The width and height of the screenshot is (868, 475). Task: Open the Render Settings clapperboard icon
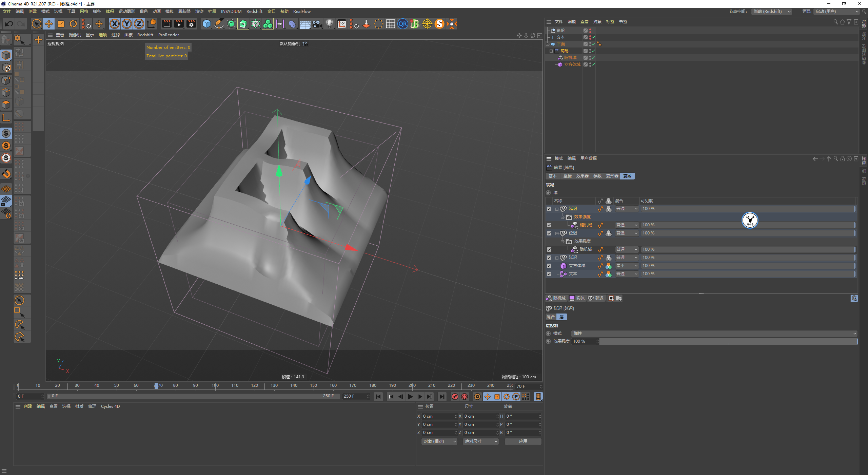pyautogui.click(x=191, y=24)
